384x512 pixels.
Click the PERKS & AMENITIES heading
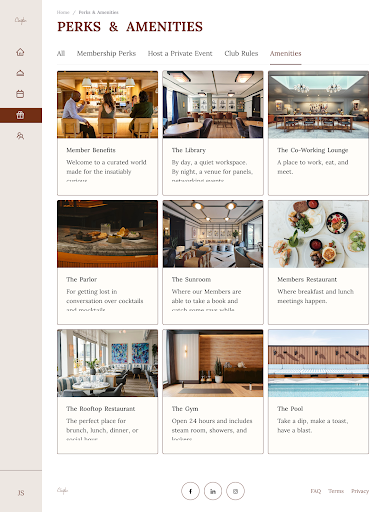point(130,27)
